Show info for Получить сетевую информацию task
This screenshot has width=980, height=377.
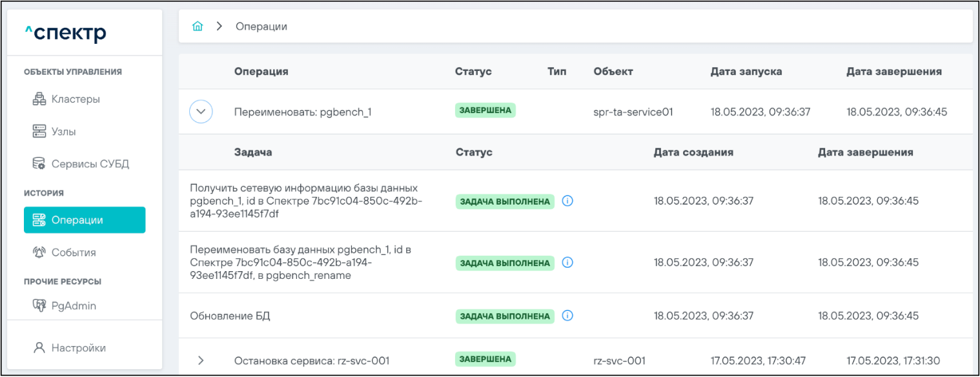(567, 201)
